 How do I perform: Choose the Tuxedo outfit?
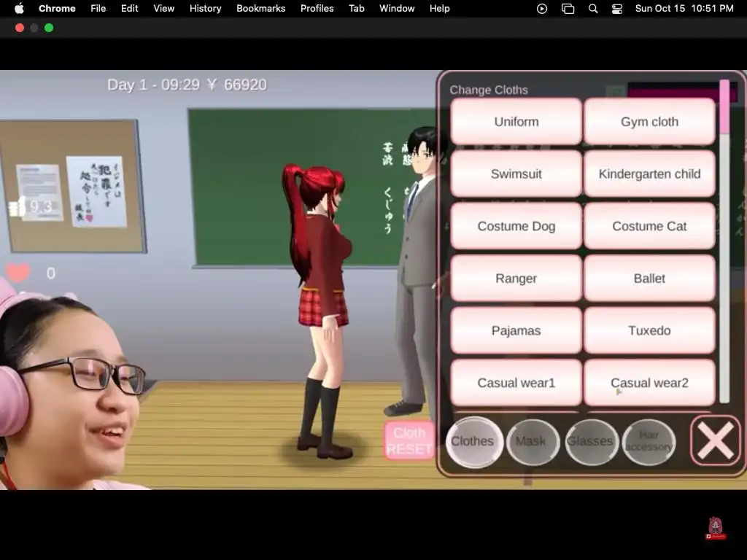coord(649,330)
